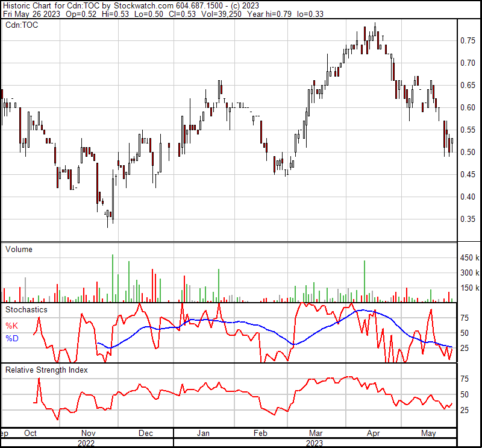Click the Feb month label
The width and height of the screenshot is (482, 448).
pyautogui.click(x=260, y=434)
